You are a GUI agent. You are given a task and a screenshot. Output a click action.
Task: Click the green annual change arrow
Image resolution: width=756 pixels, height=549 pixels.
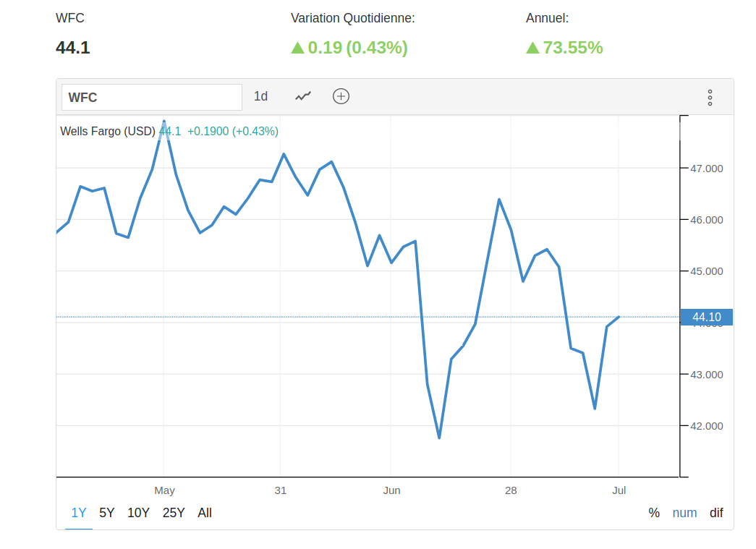coord(532,48)
